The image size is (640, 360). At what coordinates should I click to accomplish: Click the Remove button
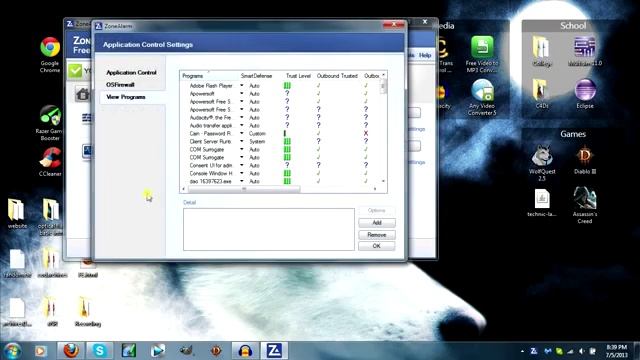[377, 235]
